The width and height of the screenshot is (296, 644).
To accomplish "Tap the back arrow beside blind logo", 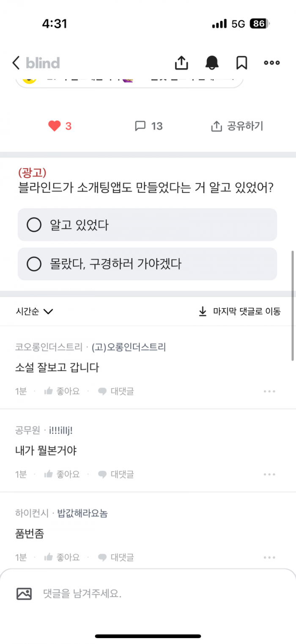I will (x=16, y=63).
